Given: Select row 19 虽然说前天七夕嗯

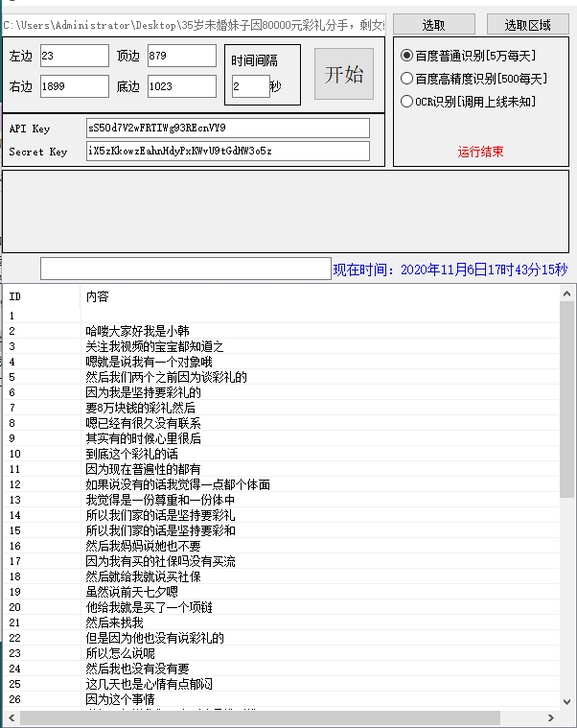Looking at the screenshot, I should tap(281, 592).
